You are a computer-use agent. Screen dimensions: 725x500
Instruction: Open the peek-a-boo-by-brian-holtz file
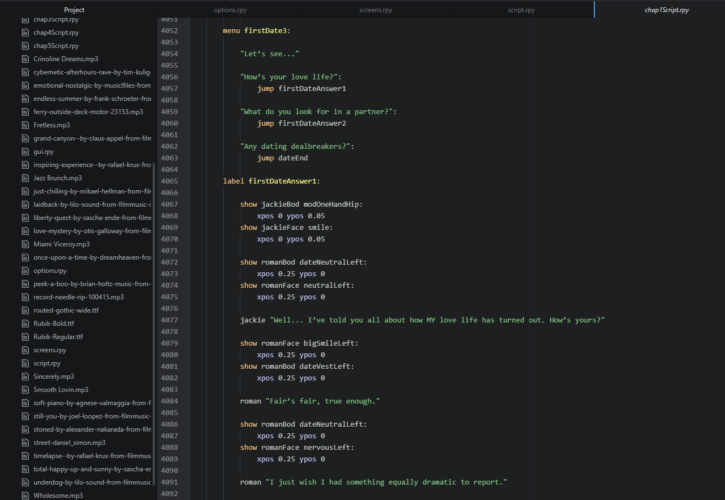(92, 284)
